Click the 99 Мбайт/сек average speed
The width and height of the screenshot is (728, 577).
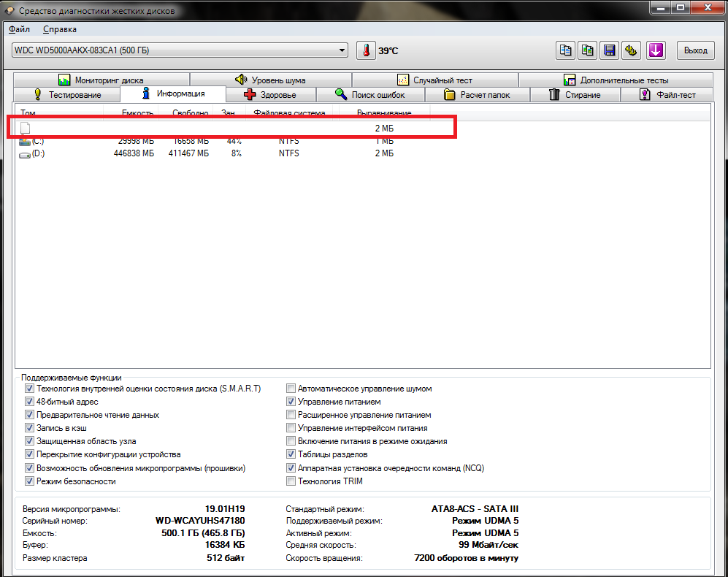coord(488,545)
